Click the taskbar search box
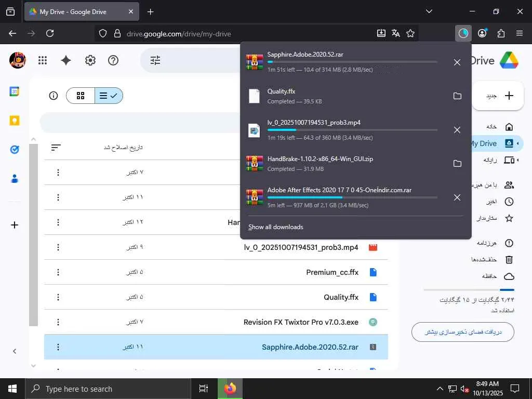 (x=108, y=389)
